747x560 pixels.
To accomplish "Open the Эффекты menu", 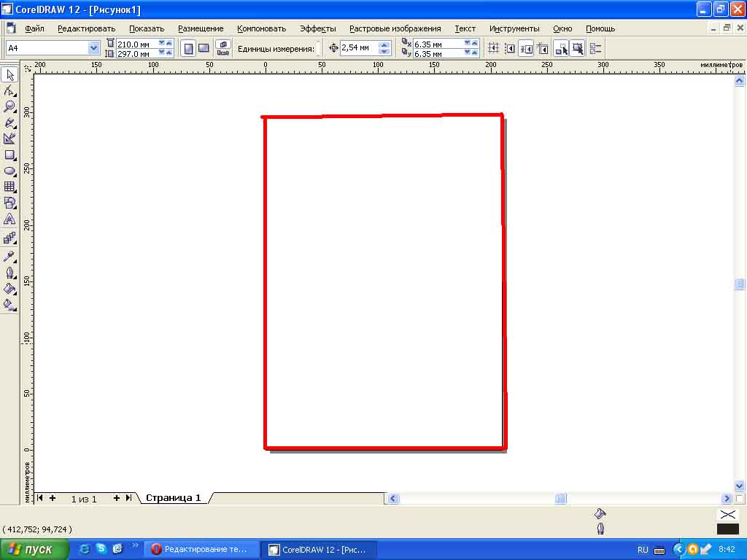I will tap(317, 28).
